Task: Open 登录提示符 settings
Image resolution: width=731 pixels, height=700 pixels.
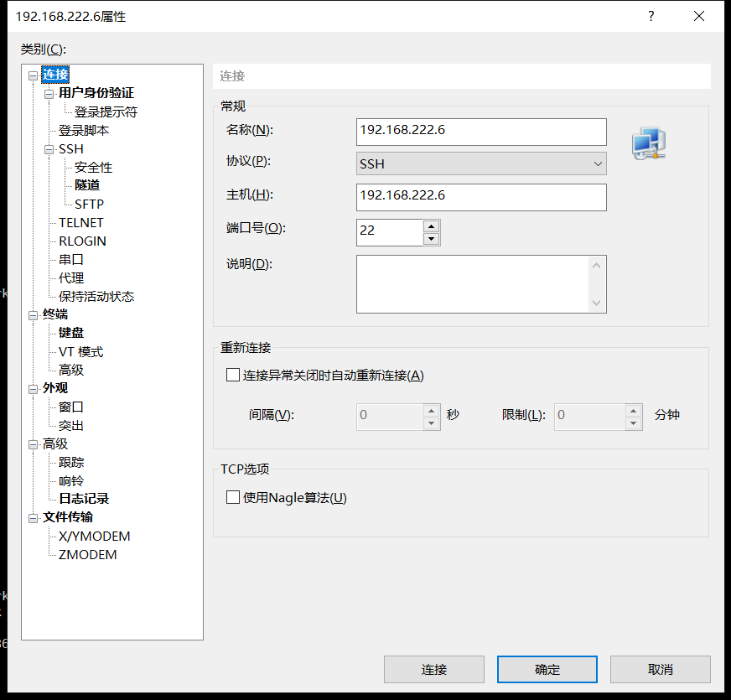Action: pos(106,112)
